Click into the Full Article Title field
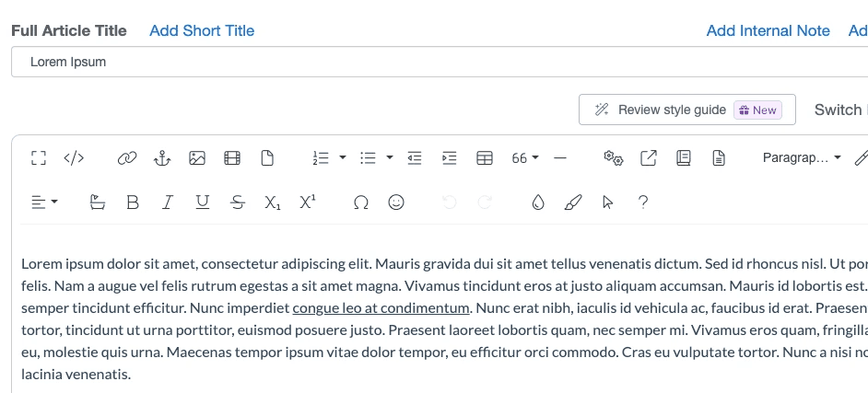The height and width of the screenshot is (393, 868). pos(440,62)
